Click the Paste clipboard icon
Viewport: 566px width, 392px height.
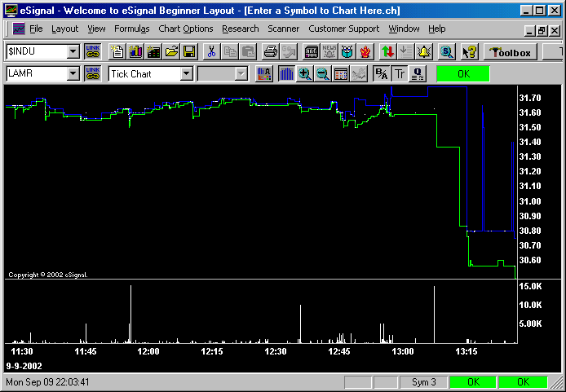tap(248, 51)
